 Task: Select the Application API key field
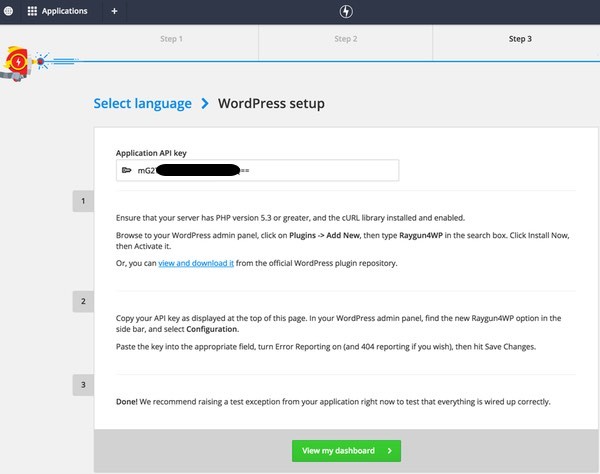tap(258, 170)
